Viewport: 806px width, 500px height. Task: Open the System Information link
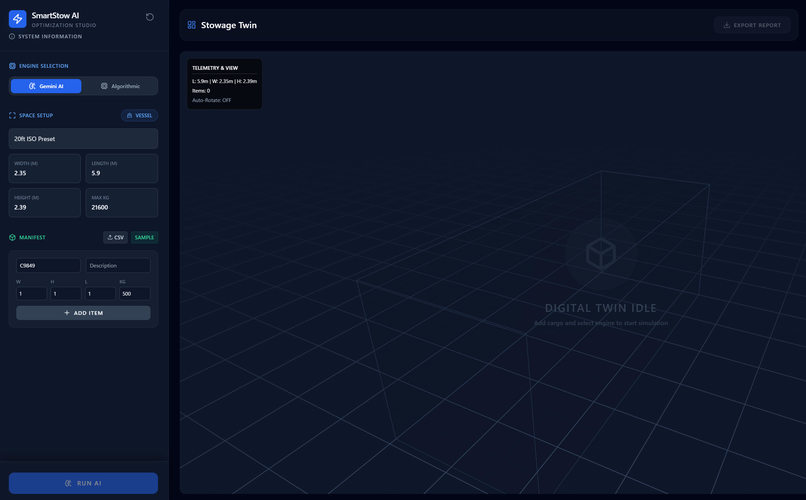pos(45,36)
